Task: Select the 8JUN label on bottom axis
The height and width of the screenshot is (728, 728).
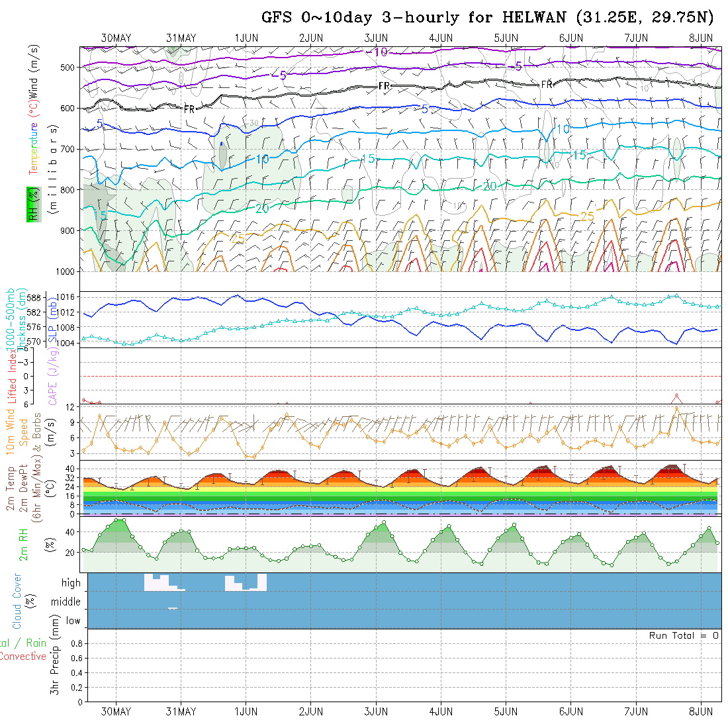Action: click(x=701, y=711)
